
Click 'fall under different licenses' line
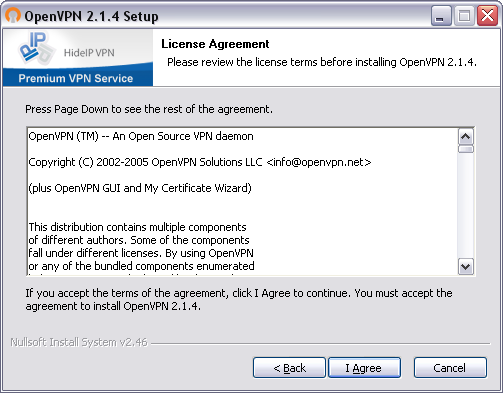[x=141, y=253]
